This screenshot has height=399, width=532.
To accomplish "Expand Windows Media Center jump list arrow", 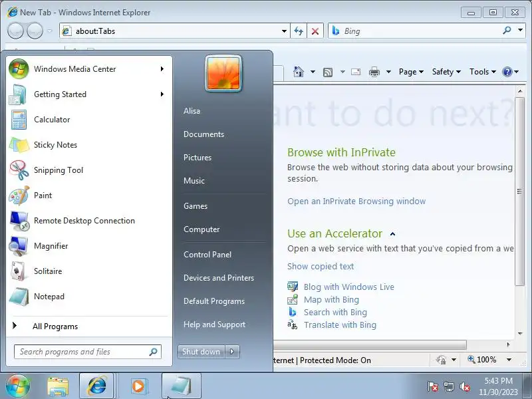I will tap(162, 69).
